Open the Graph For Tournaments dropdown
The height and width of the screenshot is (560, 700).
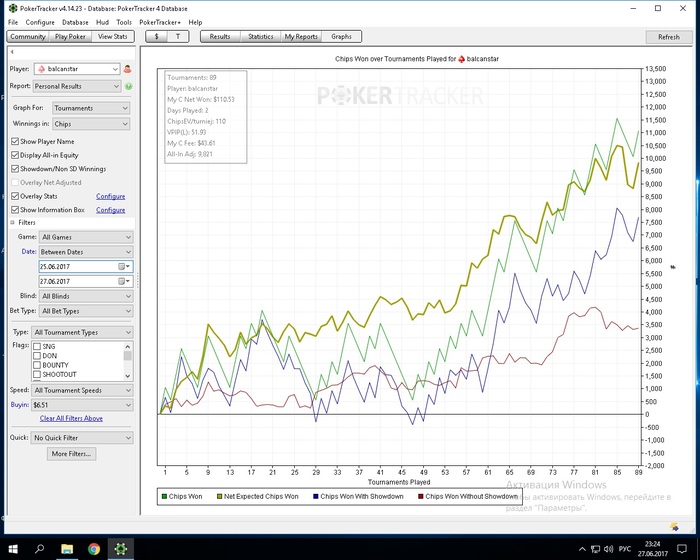[90, 108]
